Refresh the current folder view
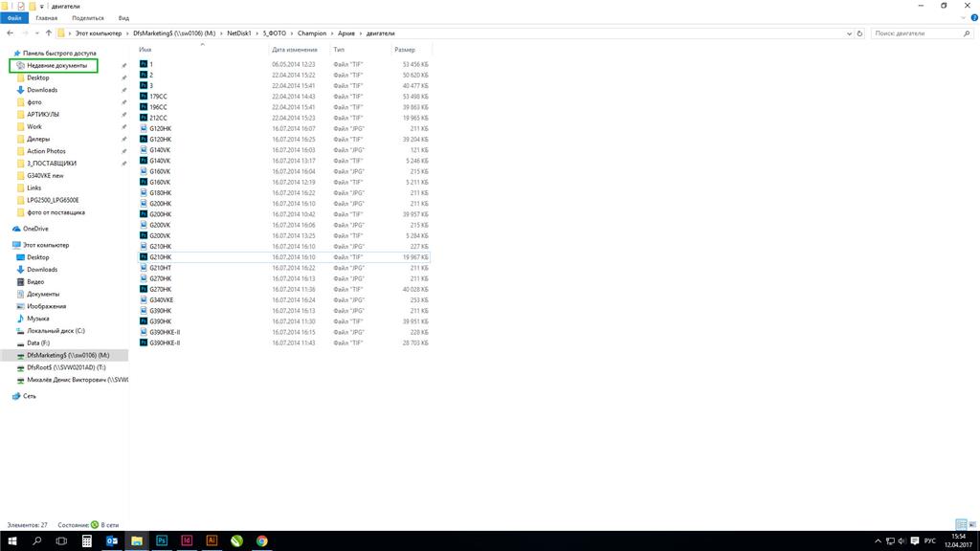 pos(860,33)
